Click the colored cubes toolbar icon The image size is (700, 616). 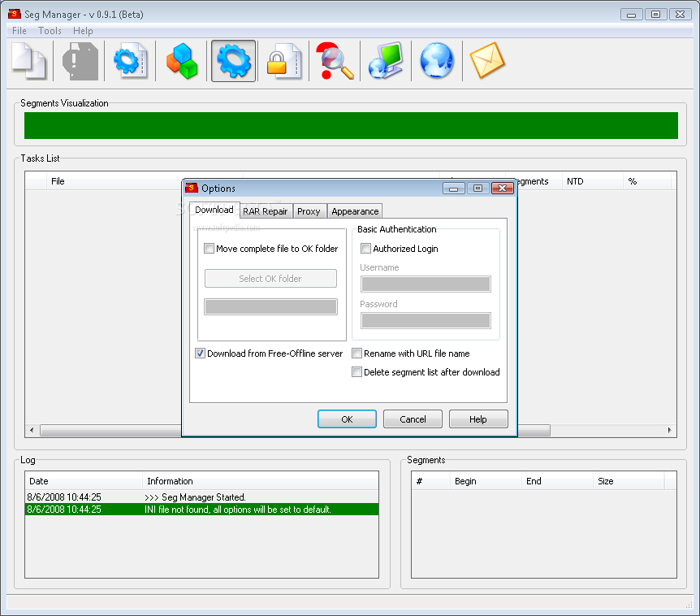[x=182, y=61]
